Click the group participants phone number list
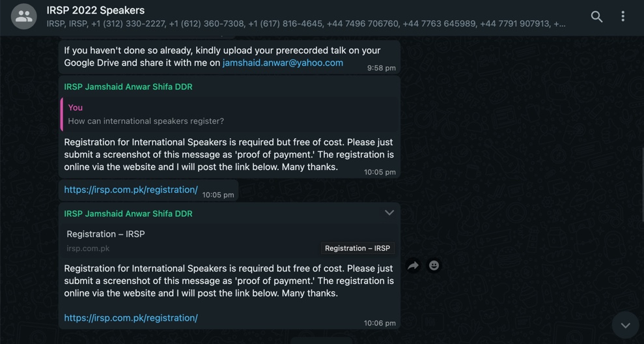The width and height of the screenshot is (644, 344). (x=306, y=23)
